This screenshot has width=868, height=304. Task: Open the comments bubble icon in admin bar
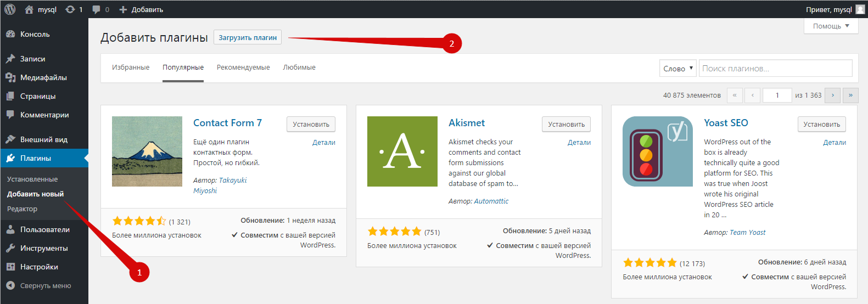pyautogui.click(x=97, y=9)
